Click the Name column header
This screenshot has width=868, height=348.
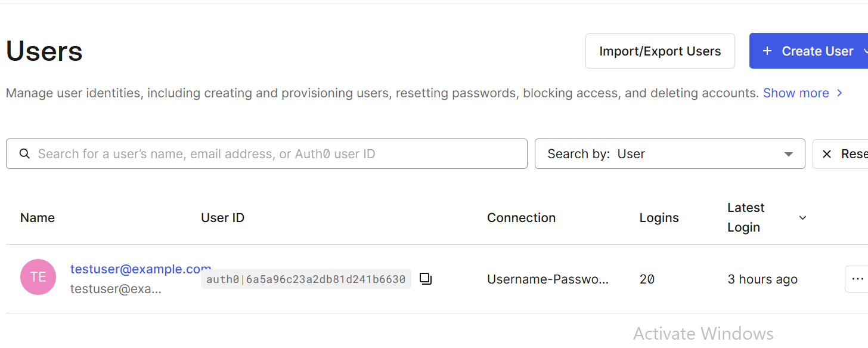tap(38, 218)
